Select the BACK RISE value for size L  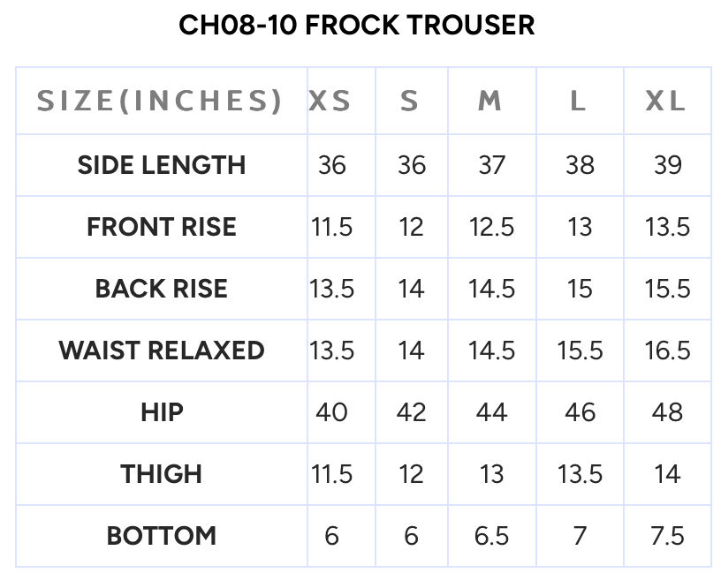tap(580, 289)
